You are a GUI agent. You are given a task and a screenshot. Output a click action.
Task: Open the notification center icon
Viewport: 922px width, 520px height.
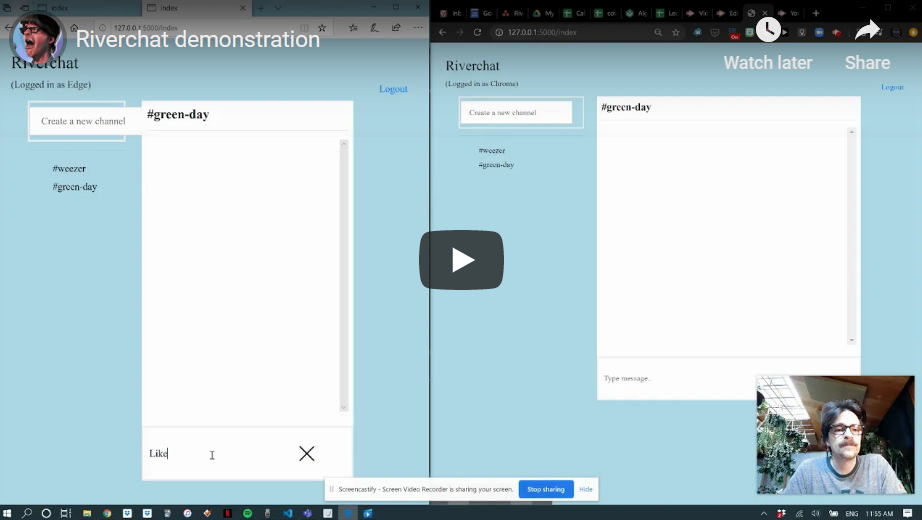[x=908, y=514]
